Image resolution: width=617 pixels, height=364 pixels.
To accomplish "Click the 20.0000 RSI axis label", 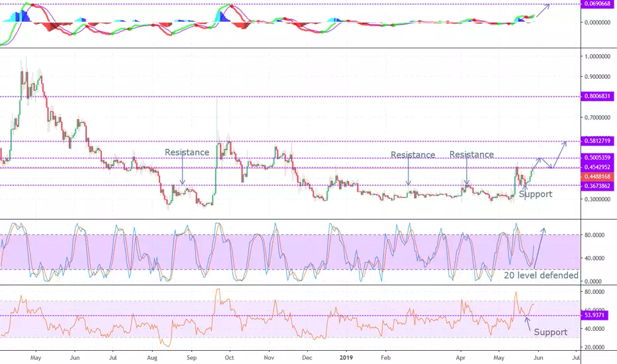I will [x=594, y=347].
